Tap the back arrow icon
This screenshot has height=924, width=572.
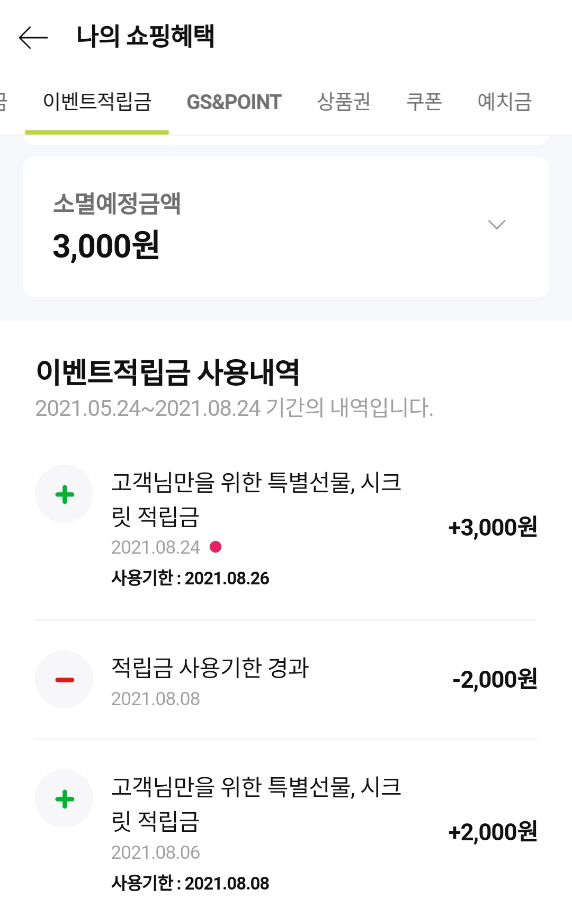(x=33, y=38)
